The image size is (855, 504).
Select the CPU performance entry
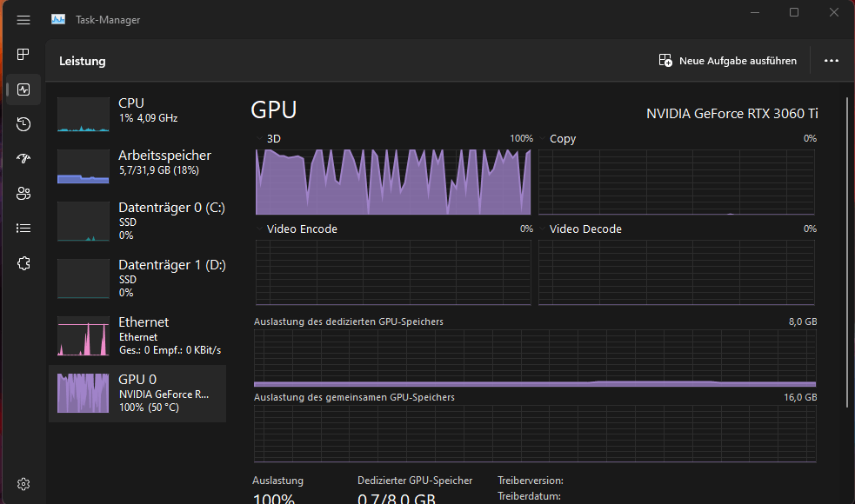point(137,114)
